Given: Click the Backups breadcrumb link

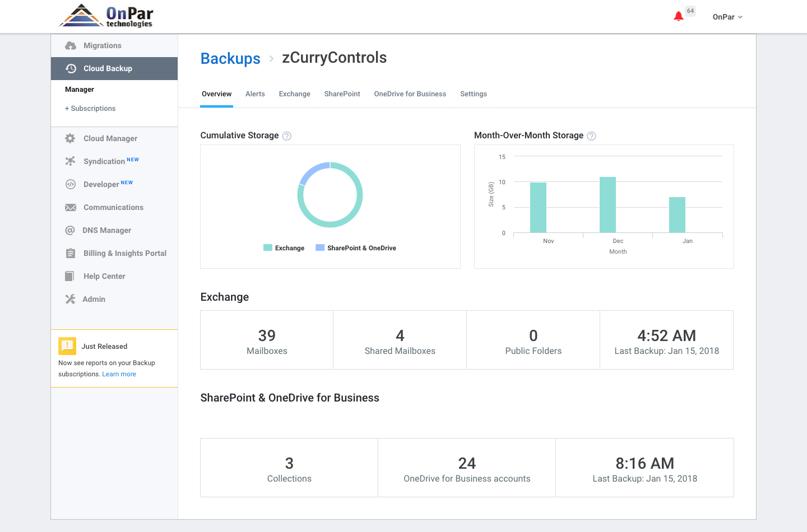Looking at the screenshot, I should [x=230, y=58].
